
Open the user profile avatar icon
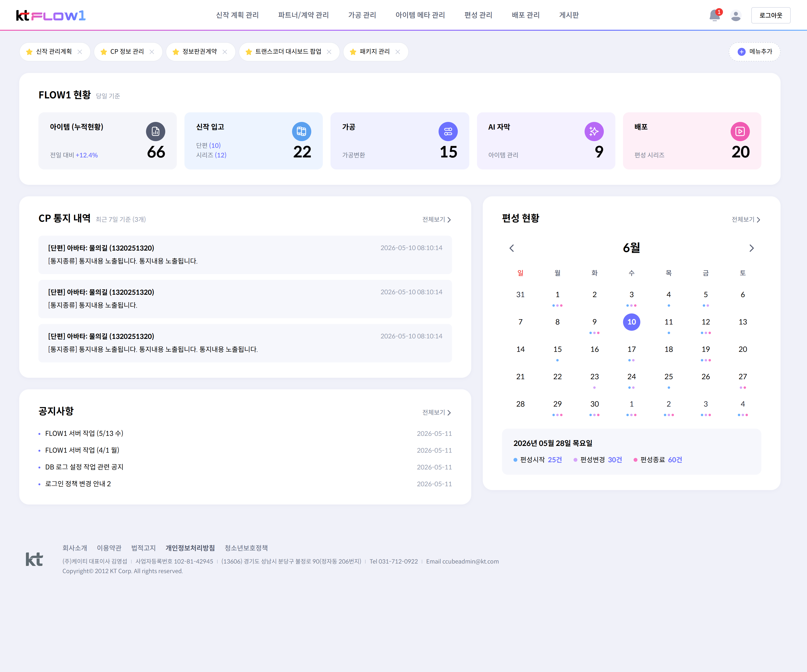pos(736,15)
